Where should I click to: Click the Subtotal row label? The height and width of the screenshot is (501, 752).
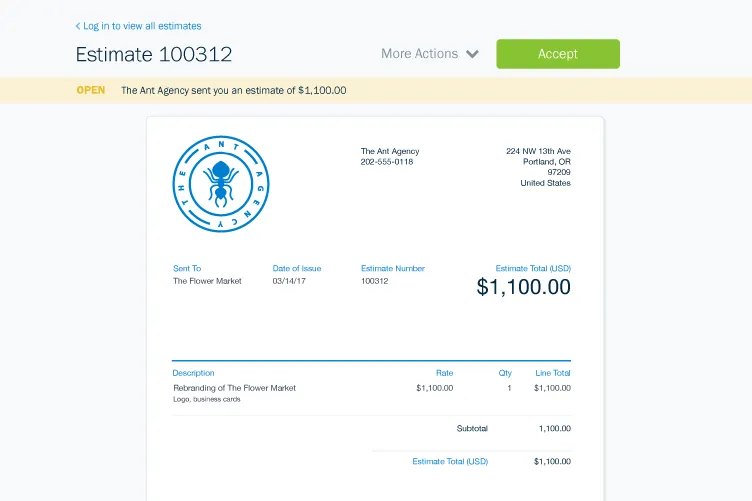[x=472, y=428]
